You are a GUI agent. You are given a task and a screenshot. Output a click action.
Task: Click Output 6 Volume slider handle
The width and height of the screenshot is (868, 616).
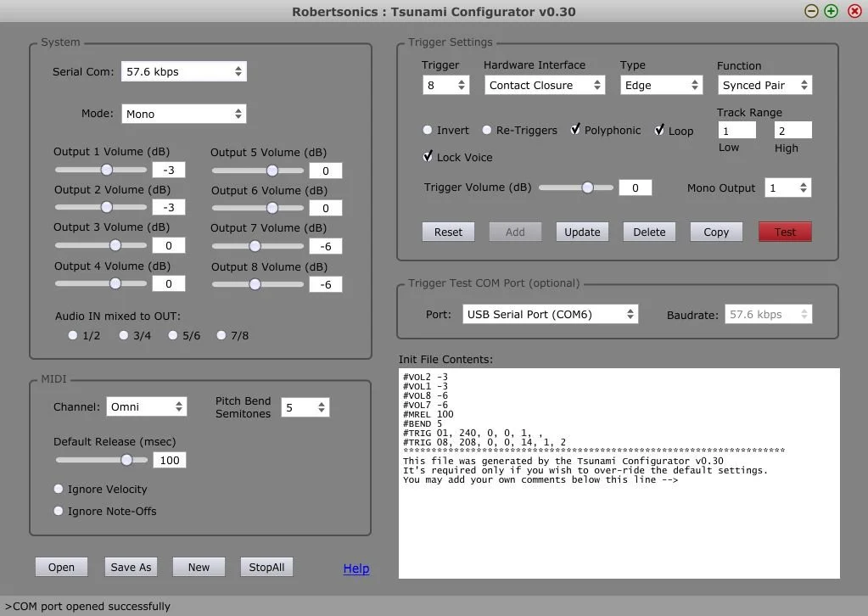click(x=272, y=208)
